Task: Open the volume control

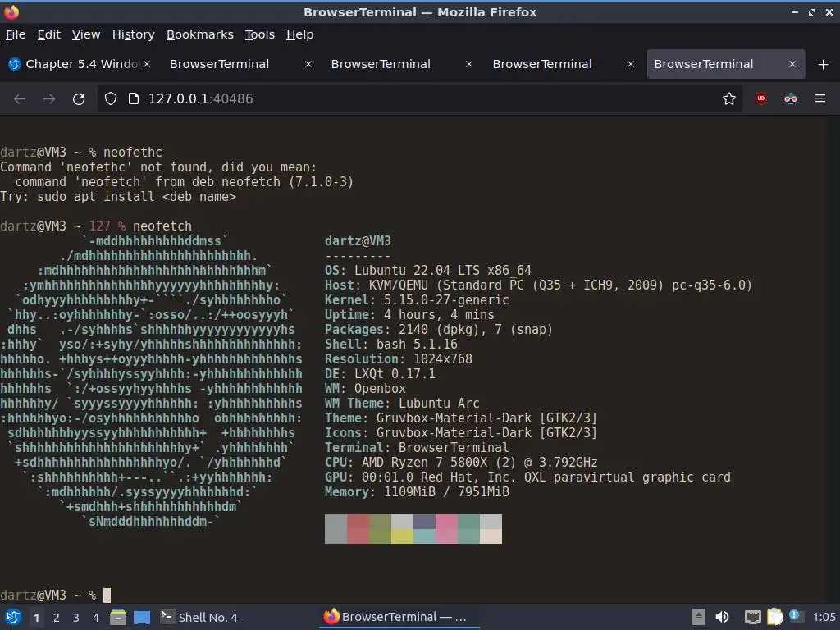Action: pyautogui.click(x=722, y=617)
